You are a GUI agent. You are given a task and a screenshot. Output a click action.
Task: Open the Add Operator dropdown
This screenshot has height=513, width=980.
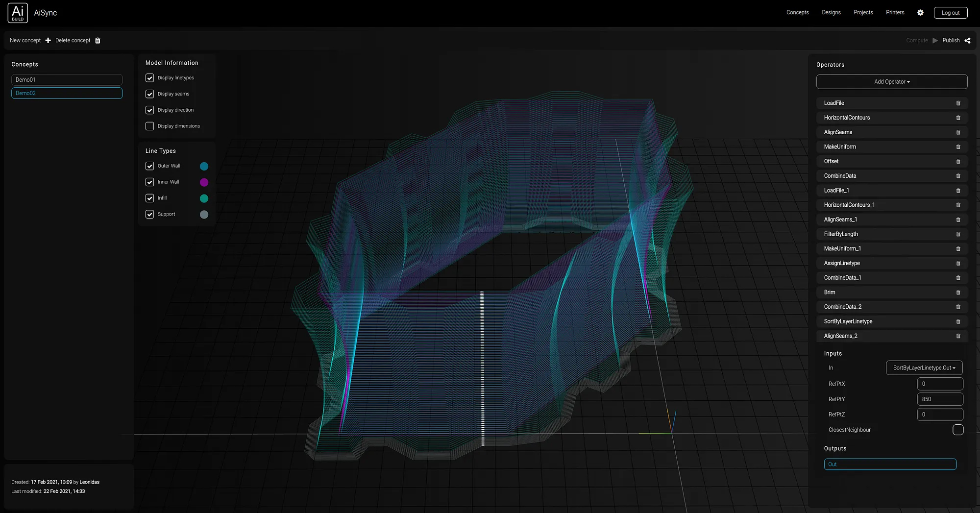click(x=891, y=81)
